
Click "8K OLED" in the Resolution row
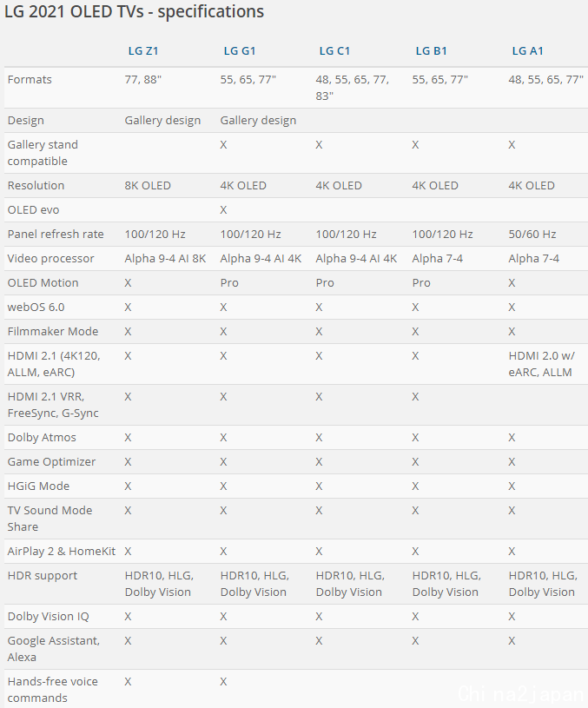148,186
